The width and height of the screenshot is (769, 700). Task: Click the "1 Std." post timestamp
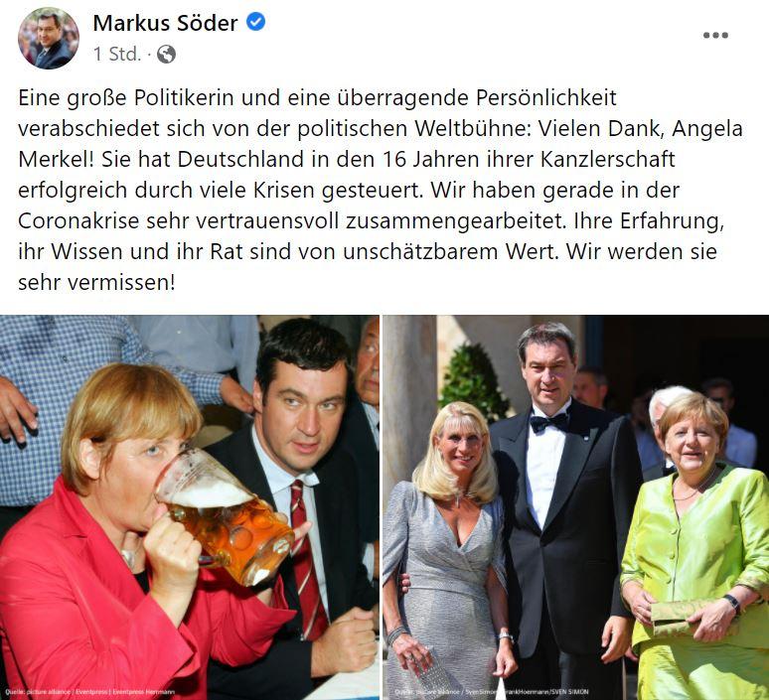pyautogui.click(x=117, y=54)
